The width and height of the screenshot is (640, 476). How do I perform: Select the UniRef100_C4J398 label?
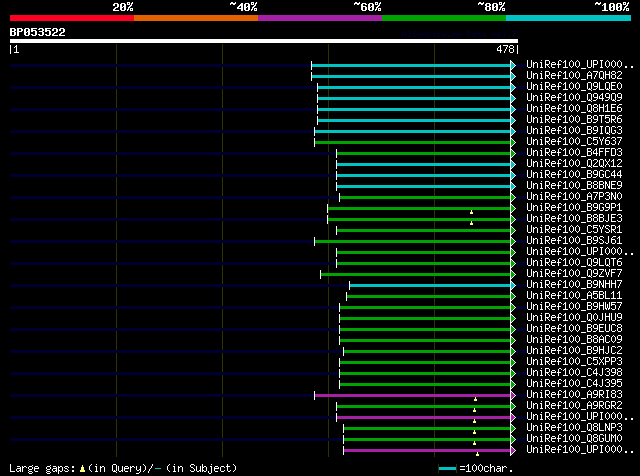point(574,373)
